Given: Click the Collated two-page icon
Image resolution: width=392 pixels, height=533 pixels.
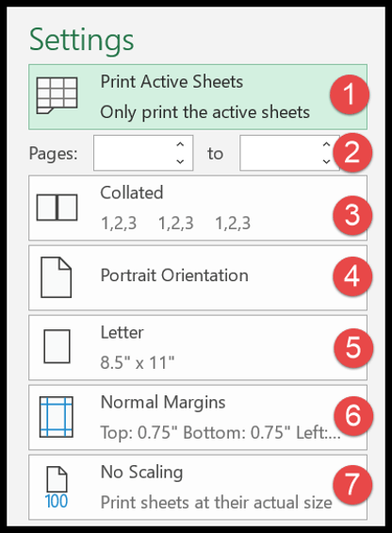Looking at the screenshot, I should tap(57, 208).
